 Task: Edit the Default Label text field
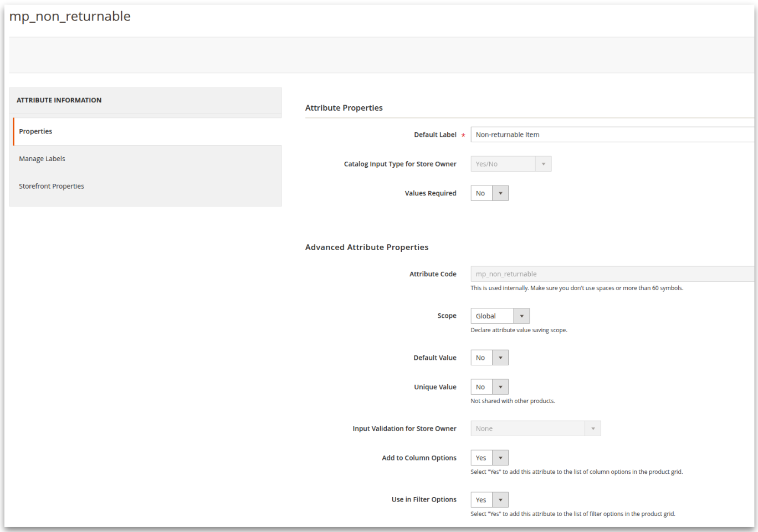(x=582, y=134)
